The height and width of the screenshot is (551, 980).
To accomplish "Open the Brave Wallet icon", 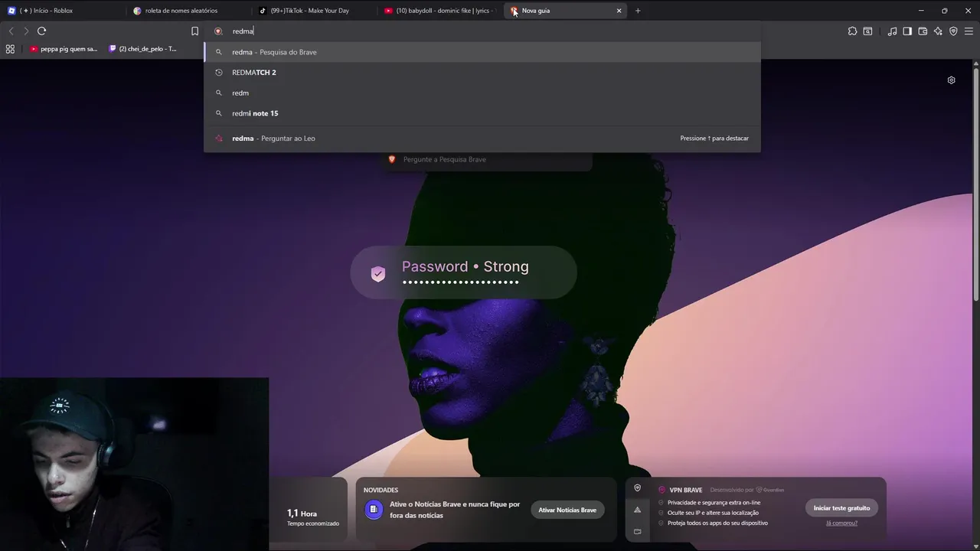I will pyautogui.click(x=923, y=31).
